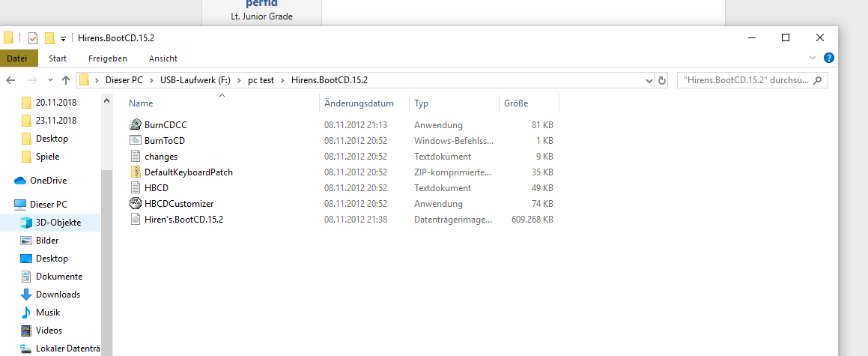The width and height of the screenshot is (868, 356).
Task: Click the 3D-Objekte cube icon
Action: pos(26,223)
